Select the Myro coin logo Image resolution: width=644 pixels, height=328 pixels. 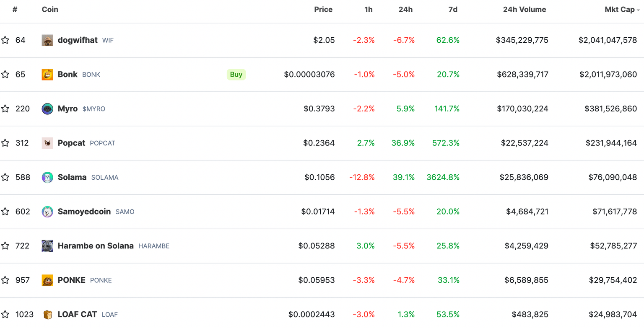(x=47, y=109)
